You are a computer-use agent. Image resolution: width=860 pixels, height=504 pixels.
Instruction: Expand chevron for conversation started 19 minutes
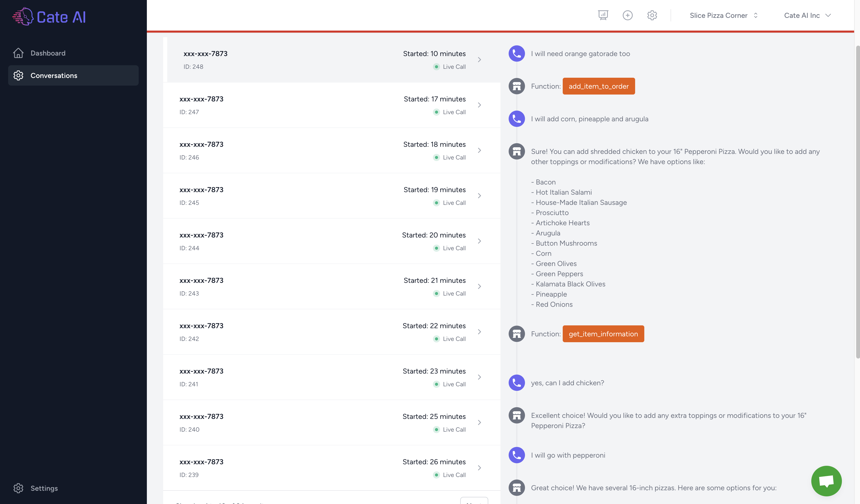coord(480,196)
